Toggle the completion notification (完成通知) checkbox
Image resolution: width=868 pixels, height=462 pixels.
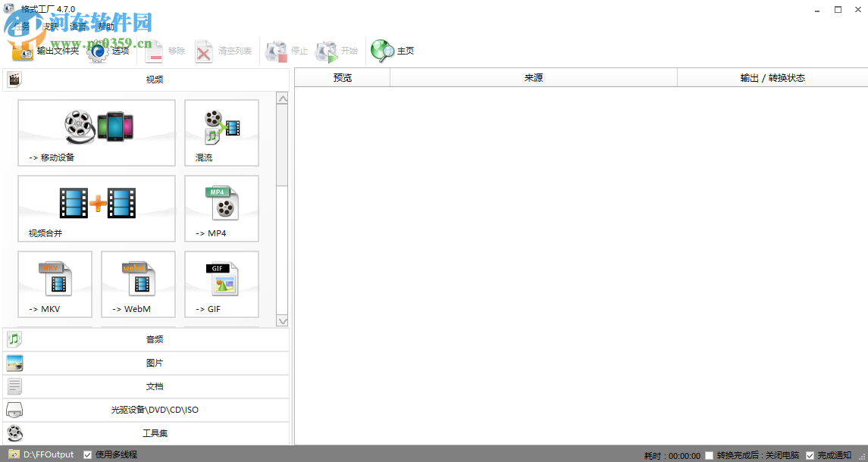point(810,455)
